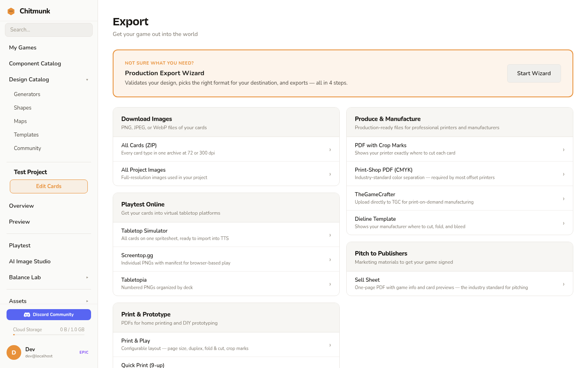
Task: Open PDF with Crop Marks chevron
Action: coord(563,150)
